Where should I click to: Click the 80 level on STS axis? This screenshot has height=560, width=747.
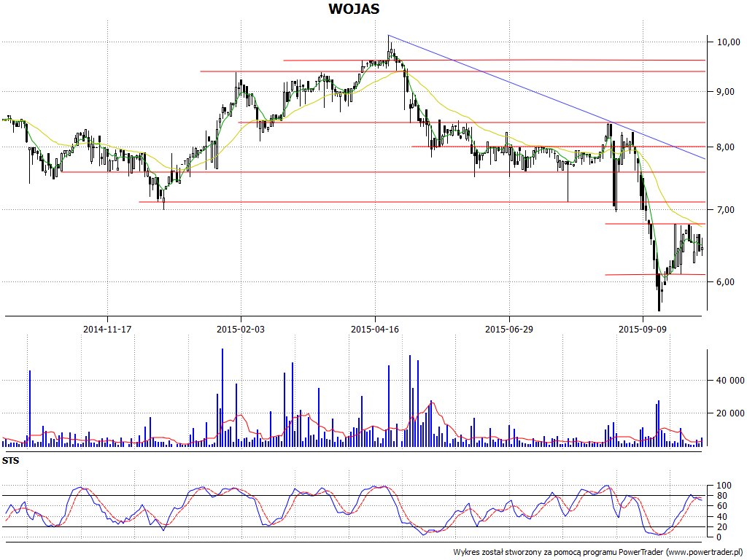(x=721, y=496)
